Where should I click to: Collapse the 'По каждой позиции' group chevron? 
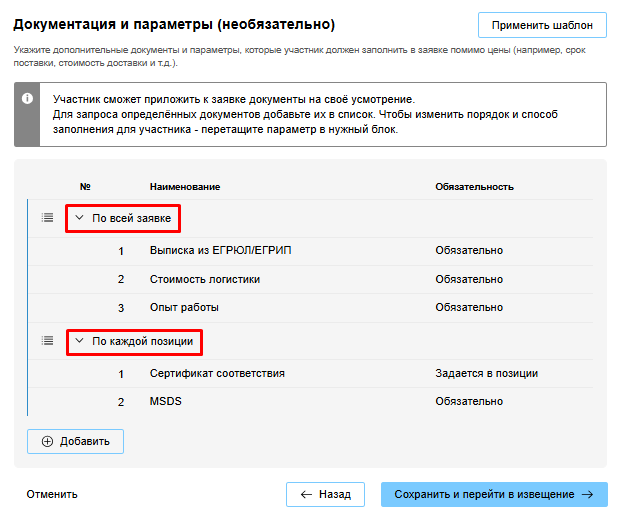tap(80, 341)
